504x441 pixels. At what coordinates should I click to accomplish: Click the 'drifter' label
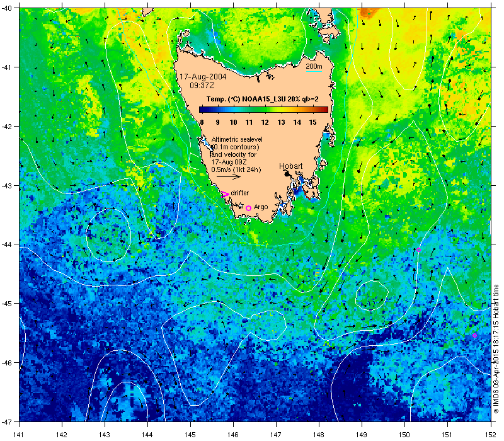click(x=240, y=193)
